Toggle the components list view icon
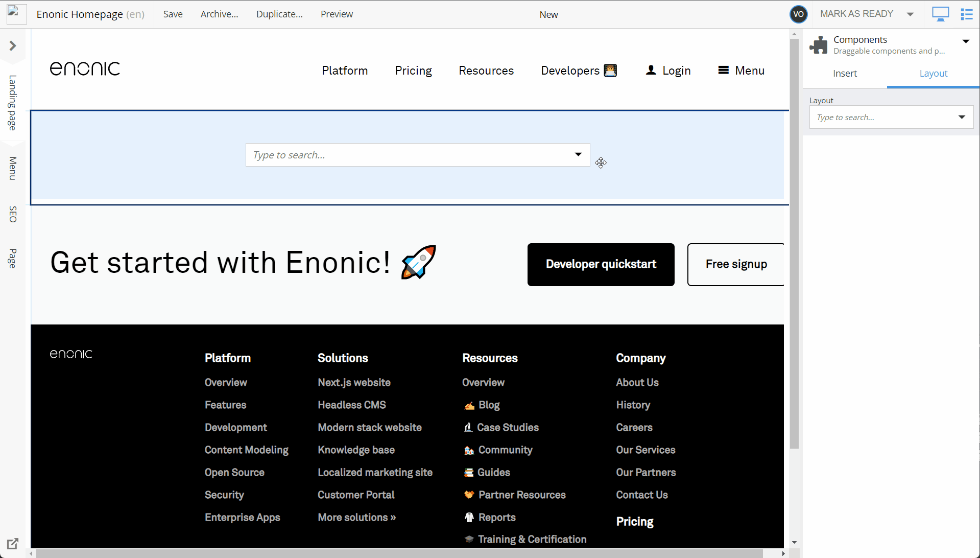Viewport: 980px width, 558px height. [966, 14]
